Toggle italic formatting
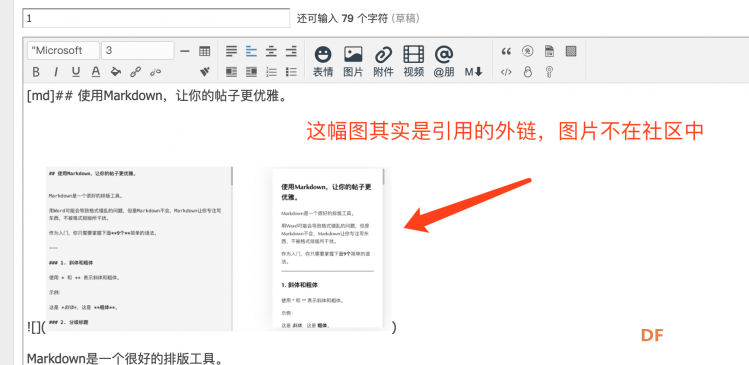The width and height of the screenshot is (749, 365). point(56,72)
